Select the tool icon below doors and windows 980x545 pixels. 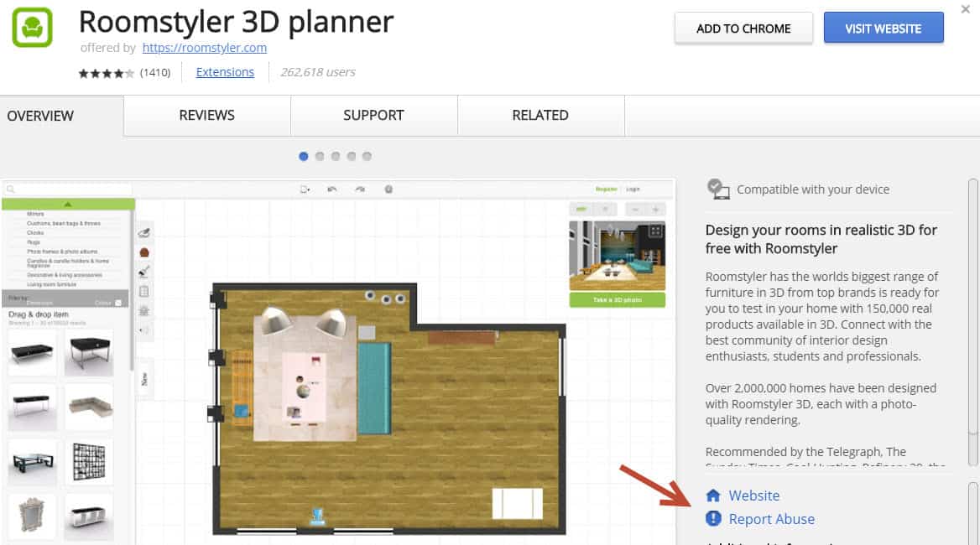click(x=143, y=311)
